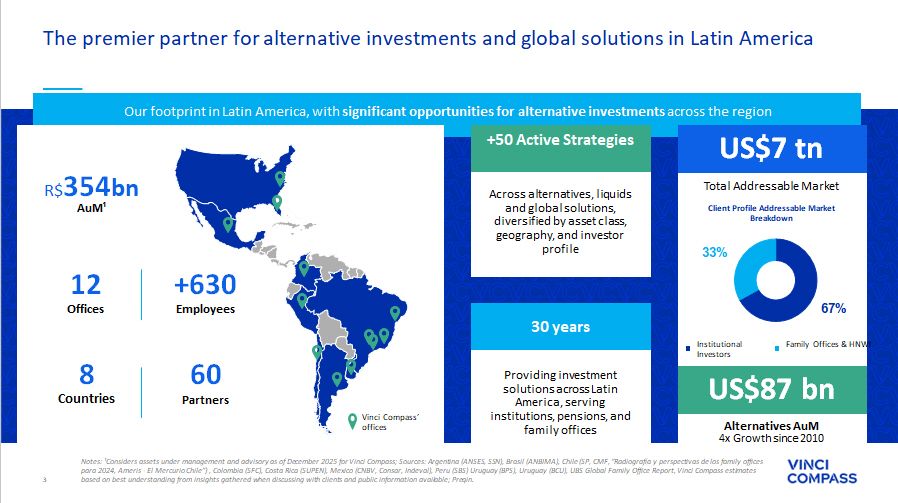
Task: Click the US$87 bn Alternatives AuM box
Action: coord(771,390)
